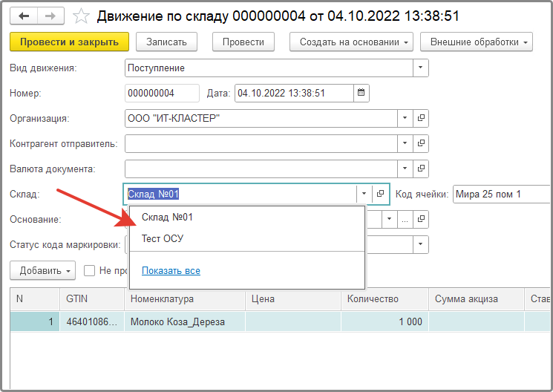Click the Записать button
The width and height of the screenshot is (553, 392).
coord(166,42)
